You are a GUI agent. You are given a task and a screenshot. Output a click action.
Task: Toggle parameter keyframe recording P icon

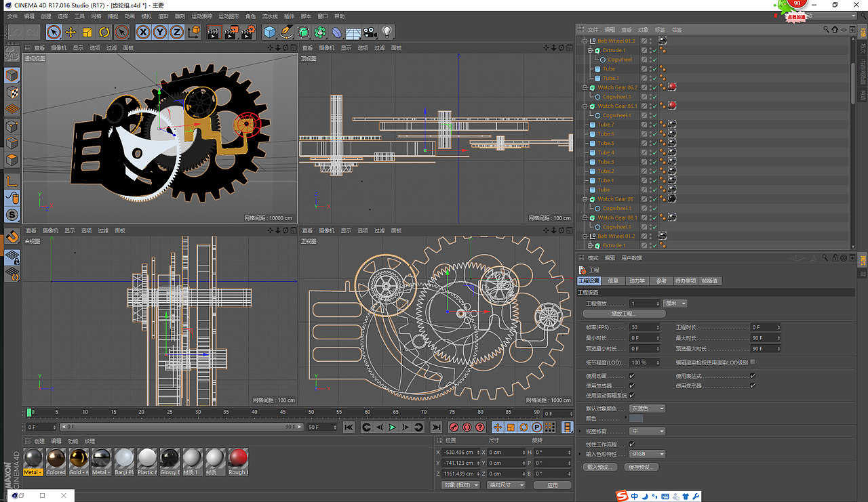(536, 427)
